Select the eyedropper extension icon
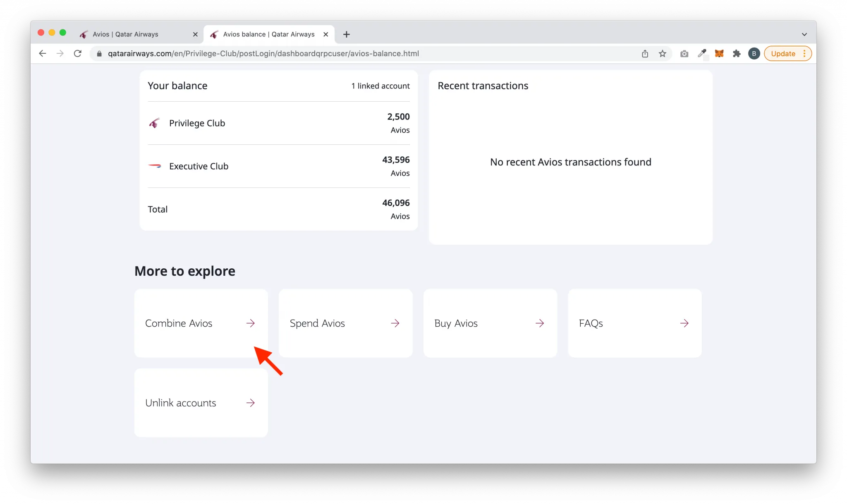Screen dimensions: 847x504 702,54
